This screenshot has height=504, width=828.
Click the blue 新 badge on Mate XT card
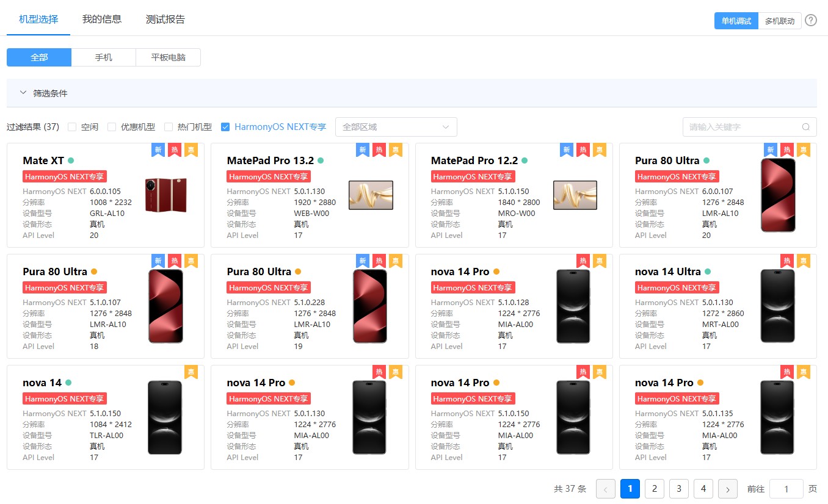point(158,149)
